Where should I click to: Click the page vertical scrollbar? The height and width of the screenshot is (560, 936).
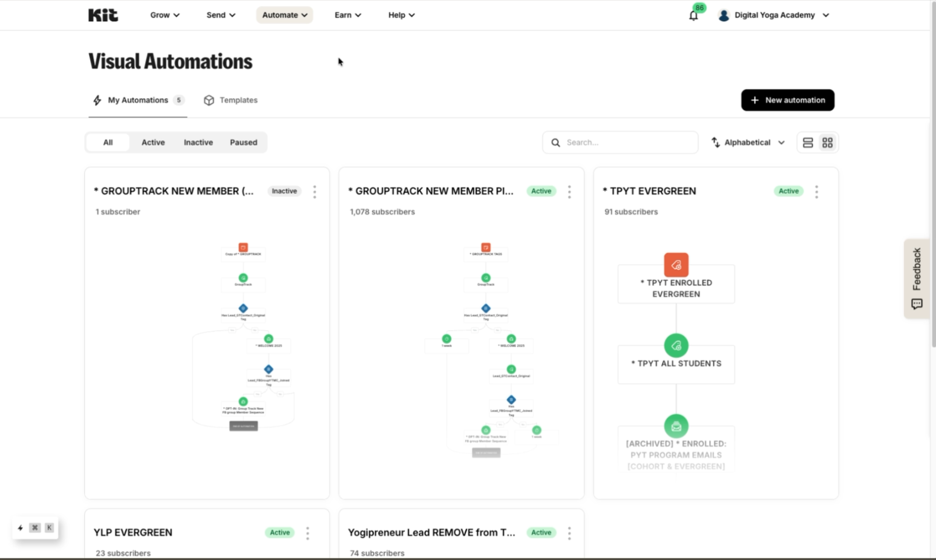(933, 175)
